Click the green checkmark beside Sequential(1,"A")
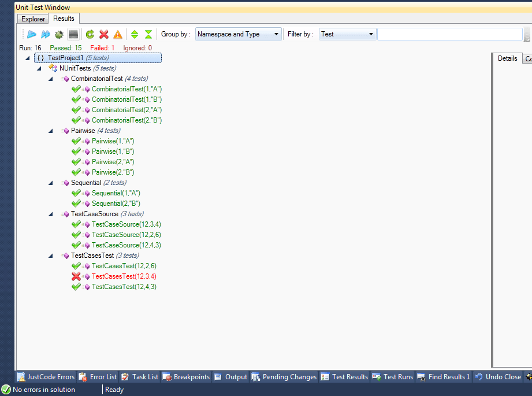532x396 pixels. [76, 193]
